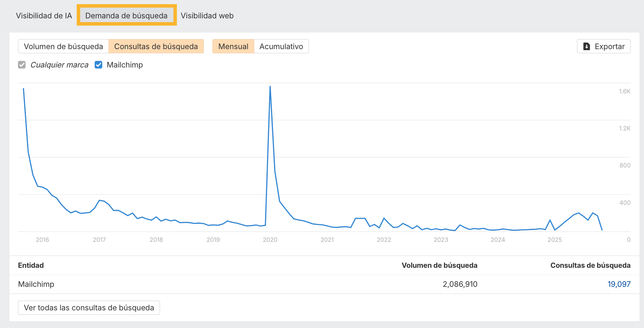Screen dimensions: 644x328
Task: Click the 2020 peak on the chart
Action: click(270, 86)
